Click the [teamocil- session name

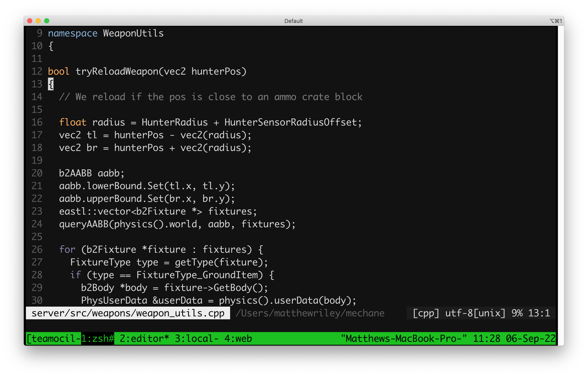53,339
